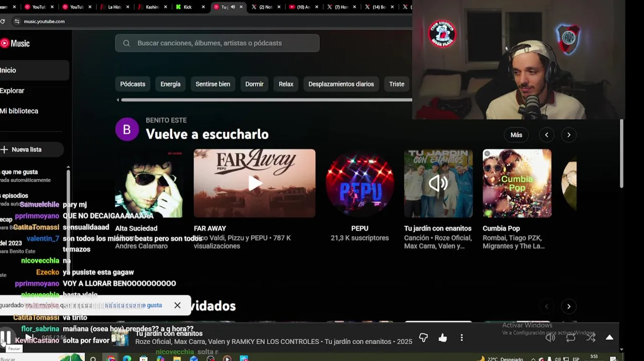
Task: Click the song title in the player bar
Action: [169, 333]
